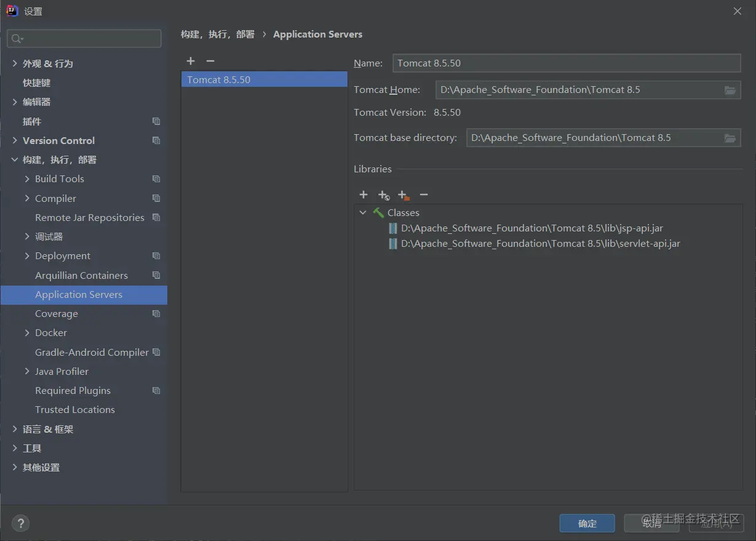756x541 pixels.
Task: Select the jsp-api.jar library path
Action: [532, 228]
